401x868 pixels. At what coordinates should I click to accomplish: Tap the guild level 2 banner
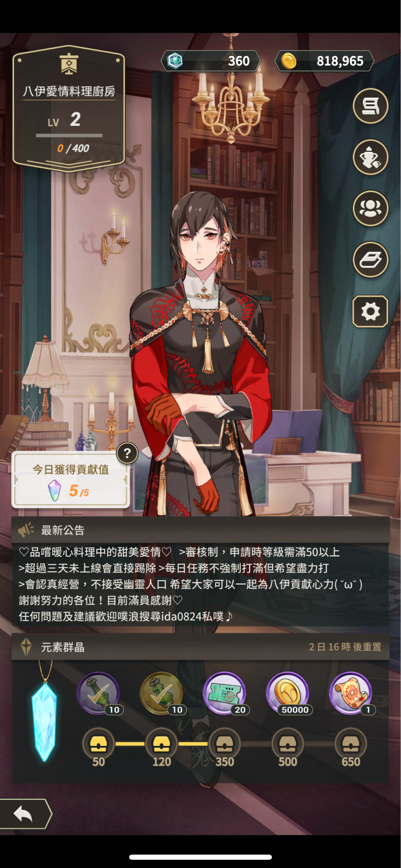coord(69,108)
